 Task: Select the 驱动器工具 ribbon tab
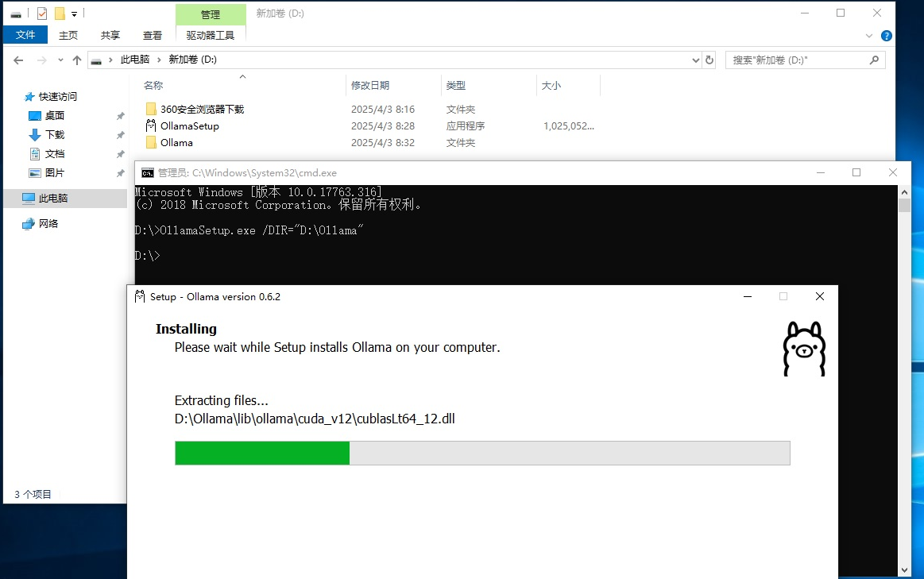click(211, 35)
